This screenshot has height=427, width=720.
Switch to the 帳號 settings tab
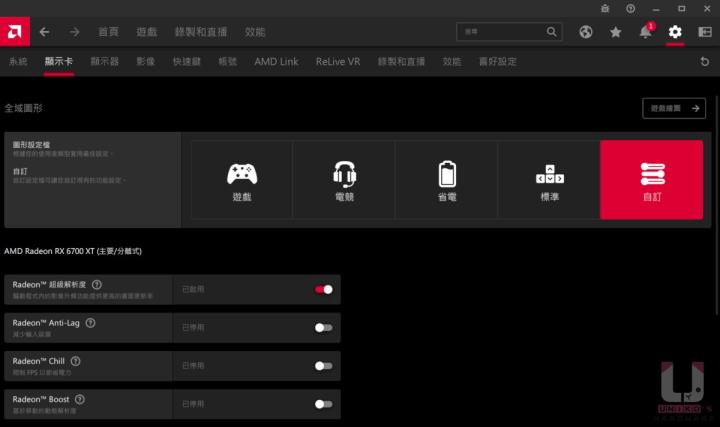227,62
